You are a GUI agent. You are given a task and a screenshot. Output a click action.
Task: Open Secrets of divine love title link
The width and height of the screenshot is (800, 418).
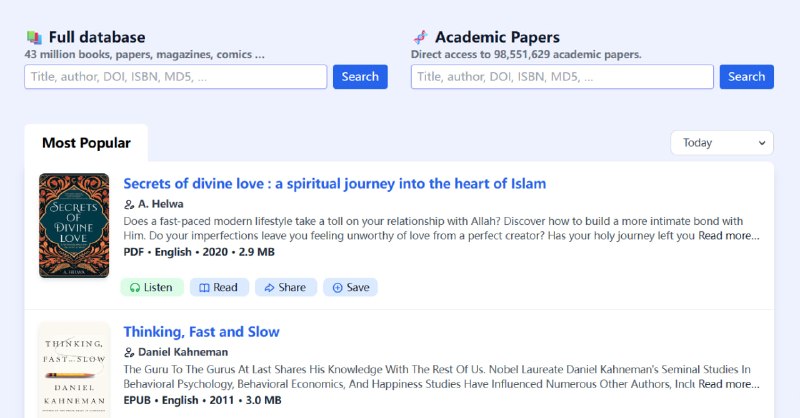(x=335, y=184)
